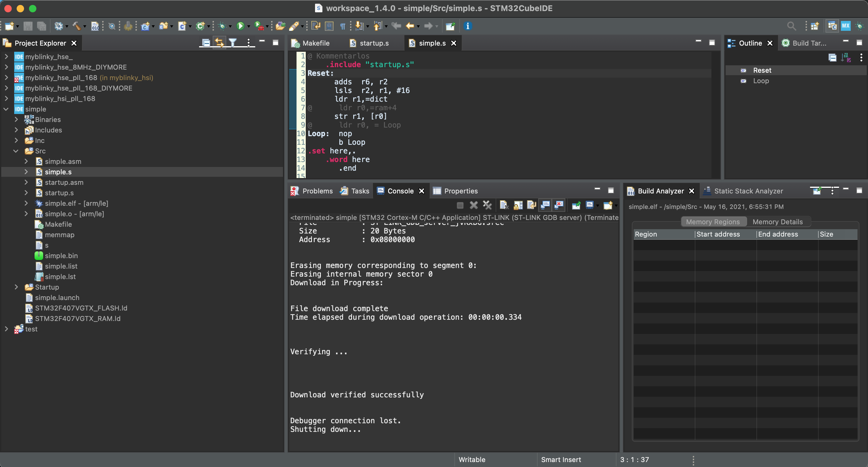Switch to the startup.s editor tab

tap(369, 43)
